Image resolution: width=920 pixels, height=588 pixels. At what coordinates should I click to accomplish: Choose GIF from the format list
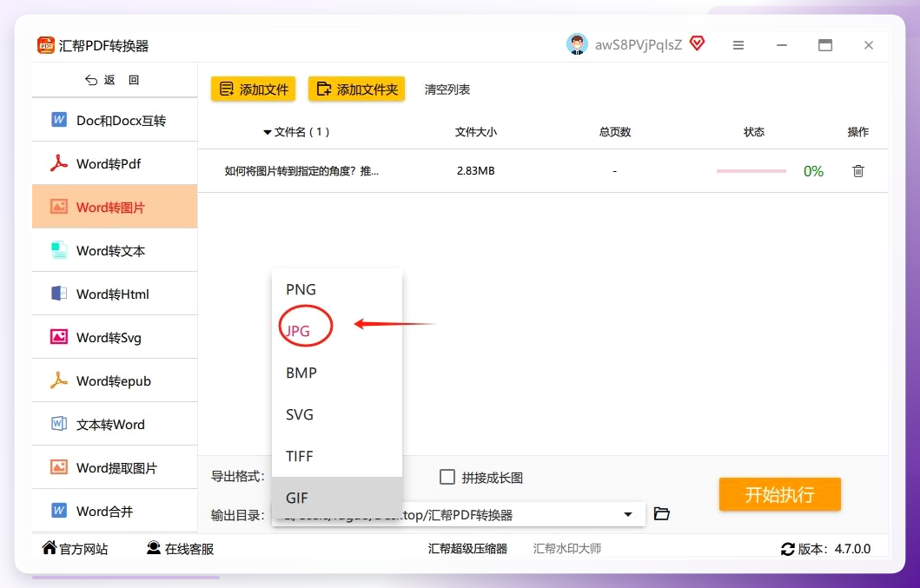point(337,498)
